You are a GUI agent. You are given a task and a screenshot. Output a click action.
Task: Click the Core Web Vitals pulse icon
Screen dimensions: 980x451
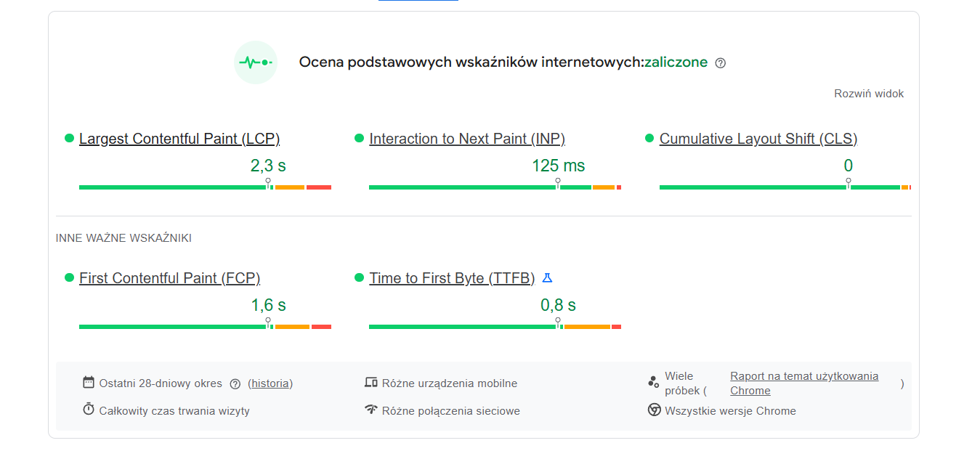pyautogui.click(x=256, y=62)
